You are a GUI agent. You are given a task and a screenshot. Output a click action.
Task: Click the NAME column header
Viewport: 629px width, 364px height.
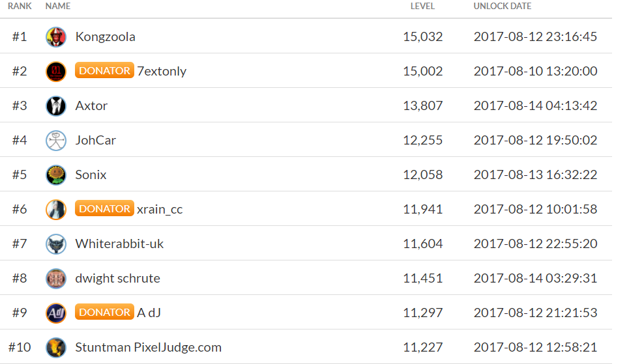click(x=58, y=7)
